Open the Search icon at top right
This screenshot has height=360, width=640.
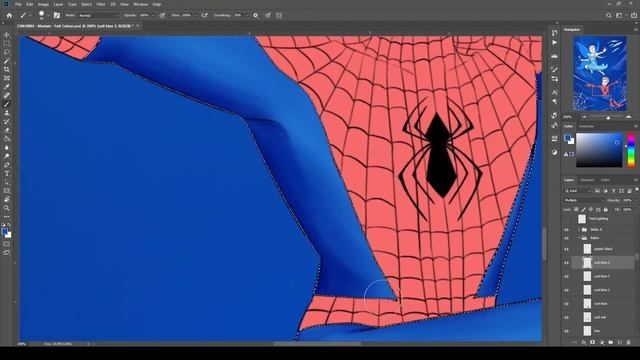pos(609,16)
